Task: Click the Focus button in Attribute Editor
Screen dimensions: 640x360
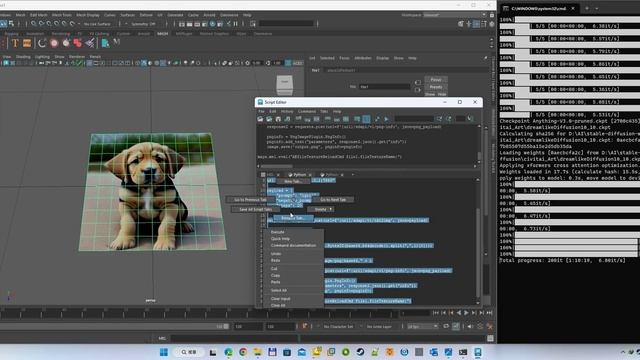Action: click(x=436, y=80)
